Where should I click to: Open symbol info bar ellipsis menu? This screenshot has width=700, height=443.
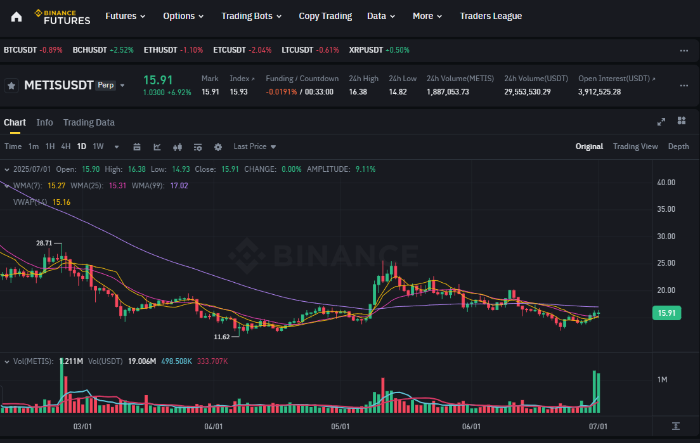pos(684,85)
